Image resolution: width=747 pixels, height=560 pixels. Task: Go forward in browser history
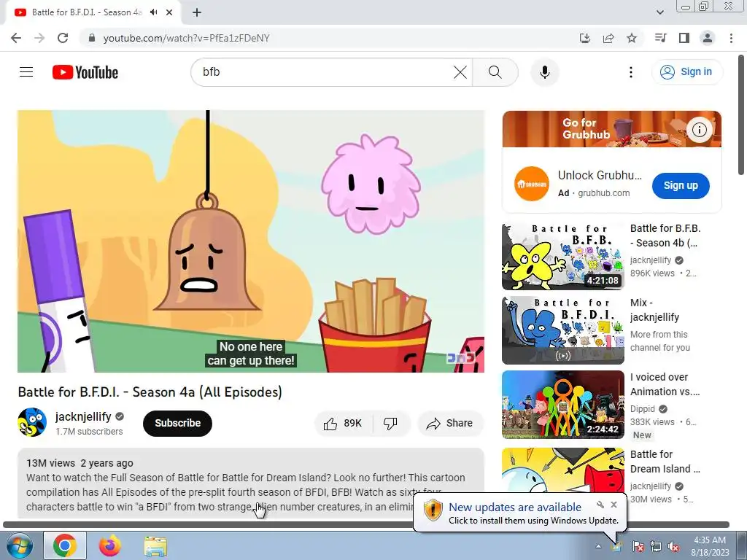tap(39, 38)
